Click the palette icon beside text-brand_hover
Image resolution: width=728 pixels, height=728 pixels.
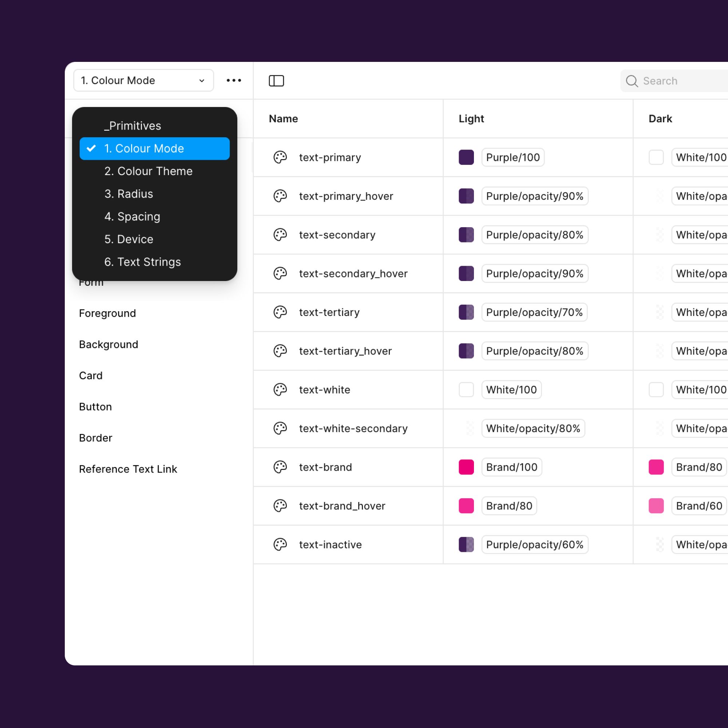pyautogui.click(x=280, y=506)
